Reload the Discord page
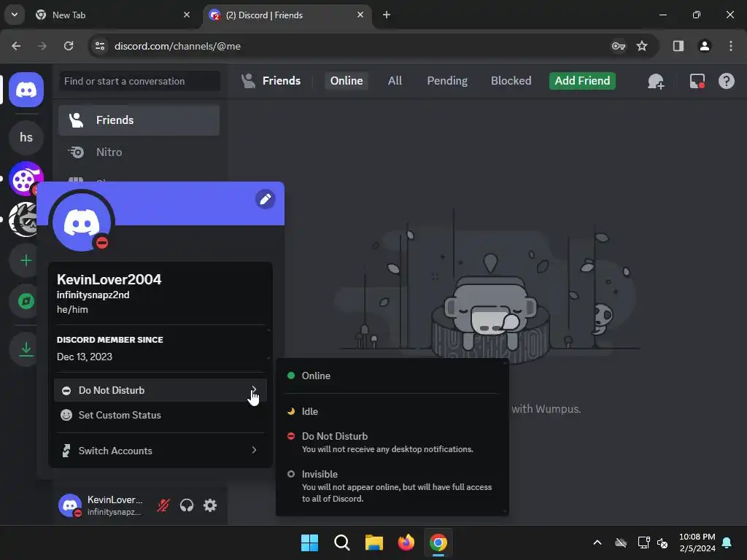Image resolution: width=747 pixels, height=560 pixels. 69,46
